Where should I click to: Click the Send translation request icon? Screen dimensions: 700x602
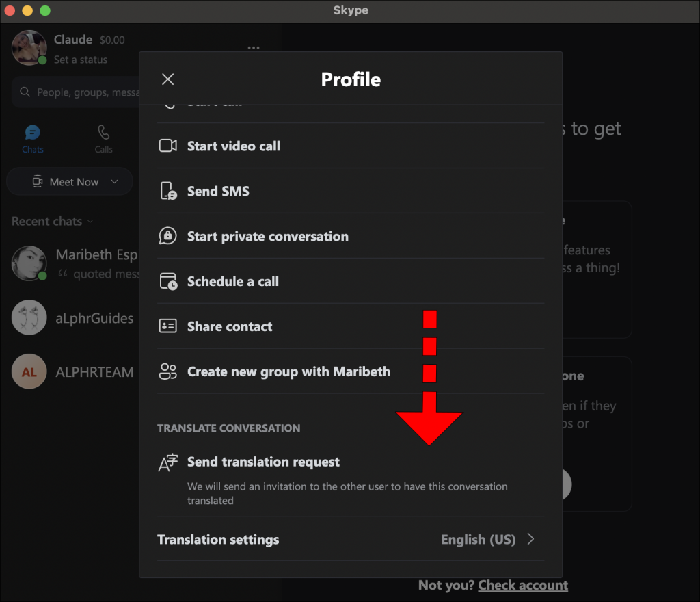click(170, 462)
